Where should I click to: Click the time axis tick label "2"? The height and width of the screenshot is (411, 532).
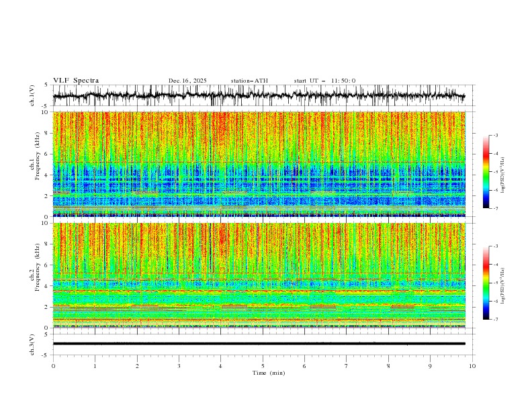(x=137, y=366)
